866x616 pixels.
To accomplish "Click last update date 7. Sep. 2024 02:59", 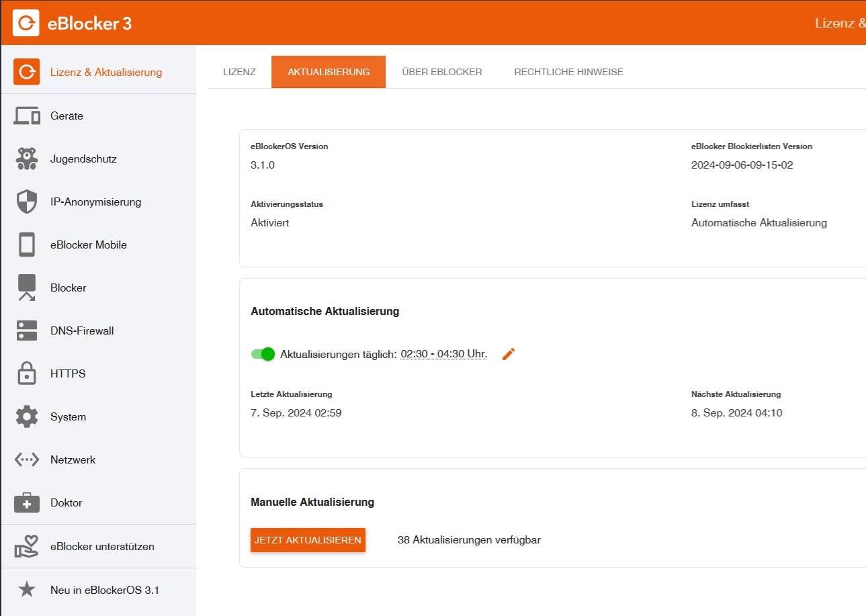I will tap(296, 413).
